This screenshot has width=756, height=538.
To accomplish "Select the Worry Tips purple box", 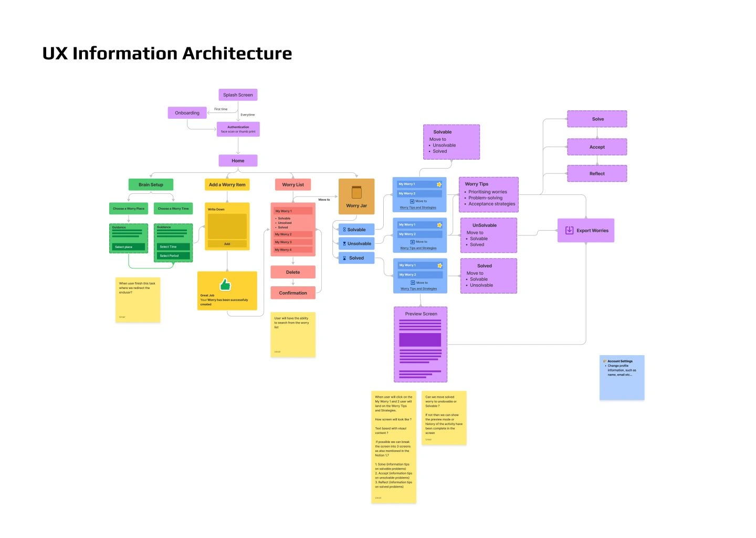I will click(489, 195).
